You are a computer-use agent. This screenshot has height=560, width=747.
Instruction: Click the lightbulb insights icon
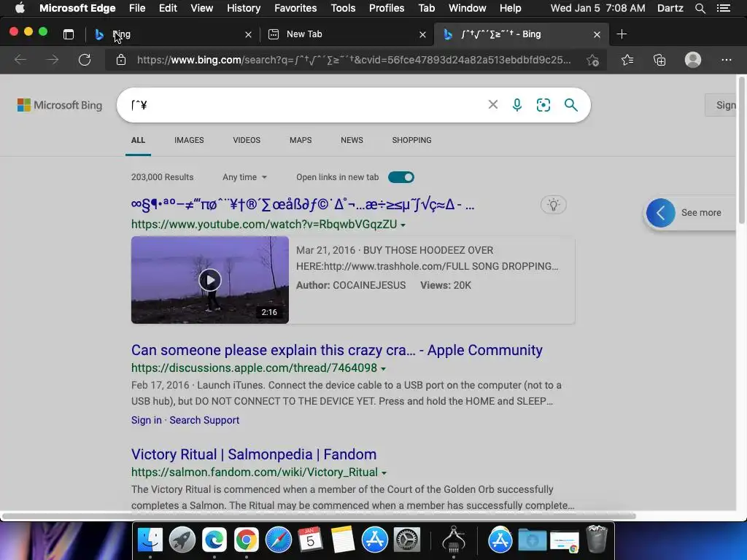[553, 205]
